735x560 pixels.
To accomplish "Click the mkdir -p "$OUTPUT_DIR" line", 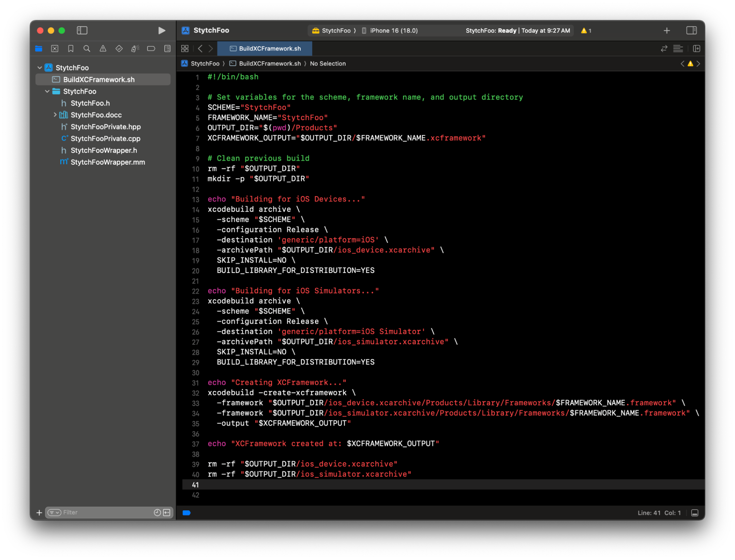I will click(258, 179).
